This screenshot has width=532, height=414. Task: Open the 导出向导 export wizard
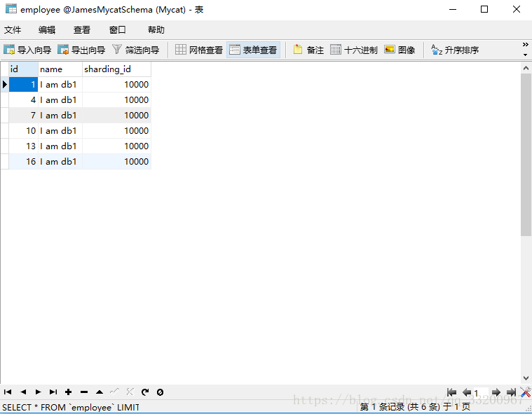pyautogui.click(x=81, y=50)
